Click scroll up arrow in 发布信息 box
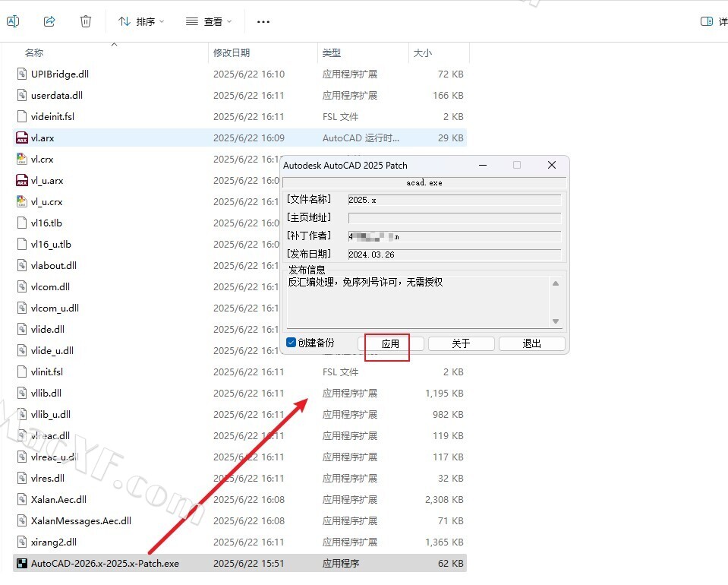Image resolution: width=728 pixels, height=585 pixels. (x=555, y=283)
